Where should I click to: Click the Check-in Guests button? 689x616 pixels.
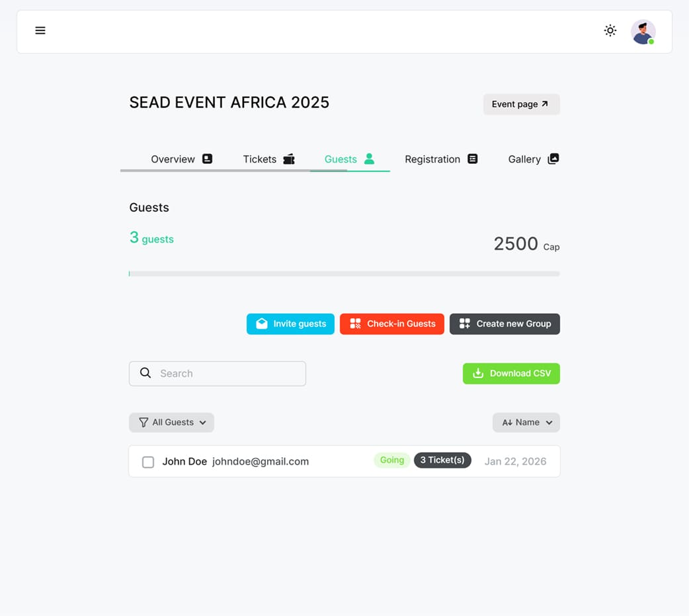click(x=391, y=324)
